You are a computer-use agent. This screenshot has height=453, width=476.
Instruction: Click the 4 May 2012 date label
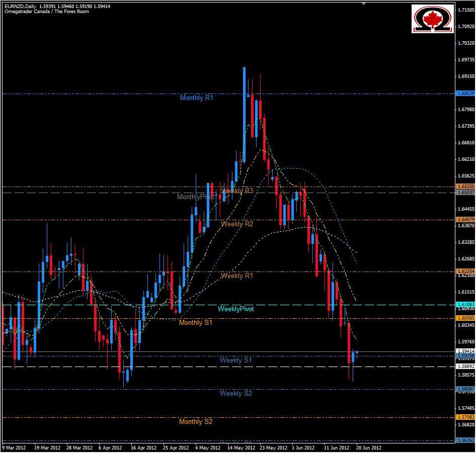click(208, 448)
